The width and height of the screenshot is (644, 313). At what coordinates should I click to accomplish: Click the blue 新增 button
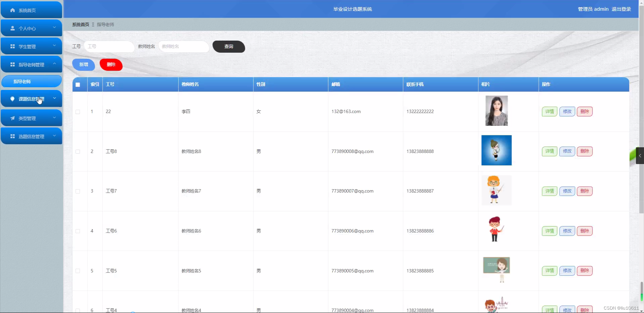point(84,65)
